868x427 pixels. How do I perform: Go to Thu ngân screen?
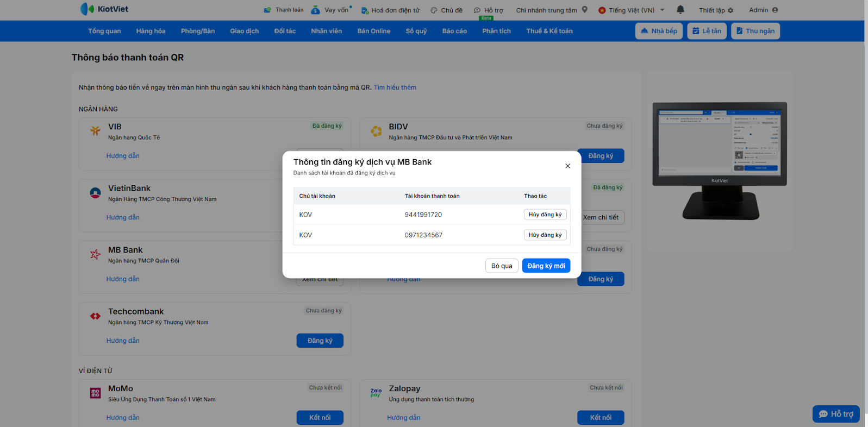coord(755,31)
